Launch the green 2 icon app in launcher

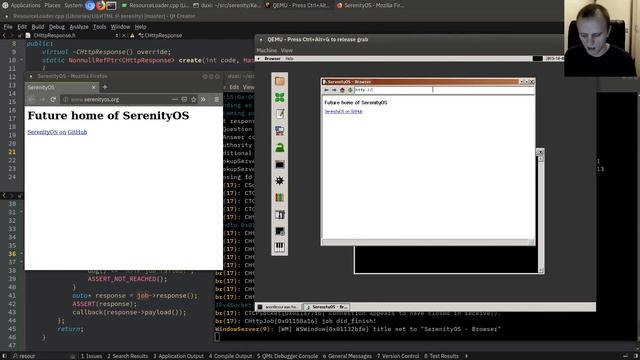(280, 148)
